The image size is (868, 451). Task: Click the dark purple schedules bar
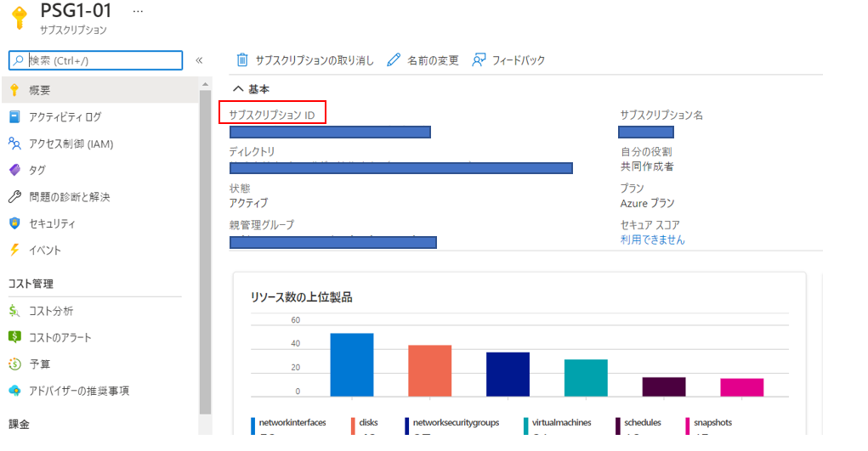pyautogui.click(x=664, y=386)
